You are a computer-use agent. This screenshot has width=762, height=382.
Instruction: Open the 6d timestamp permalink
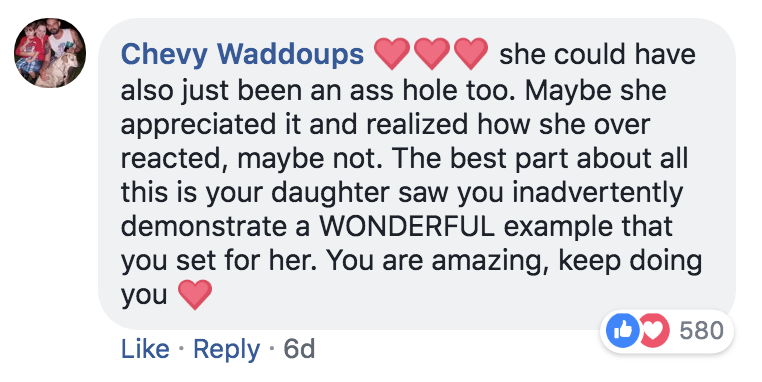click(299, 349)
